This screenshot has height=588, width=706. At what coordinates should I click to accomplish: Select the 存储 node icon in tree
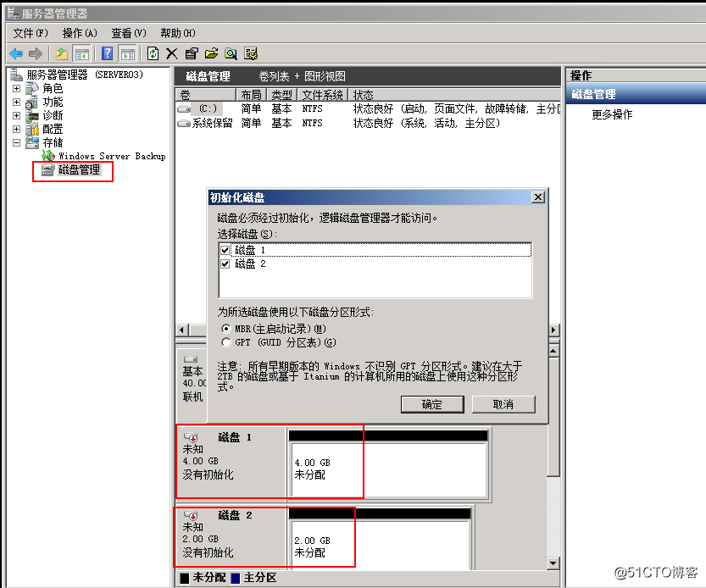[x=32, y=142]
